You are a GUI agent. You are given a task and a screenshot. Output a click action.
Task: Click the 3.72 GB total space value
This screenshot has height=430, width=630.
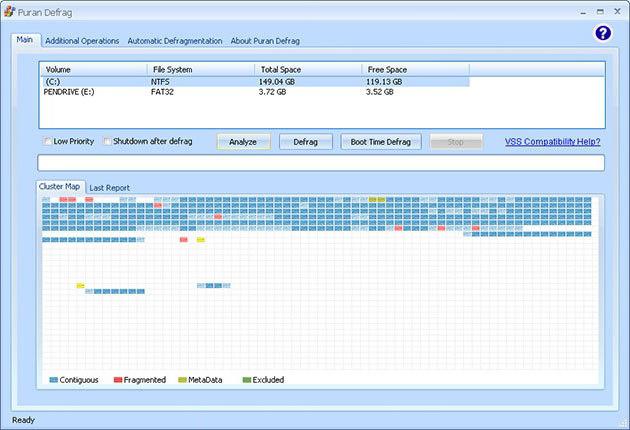272,92
